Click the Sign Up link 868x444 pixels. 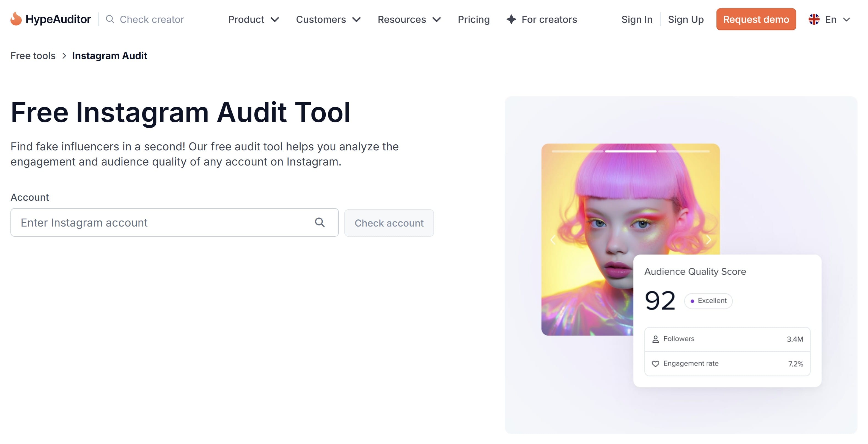(x=686, y=20)
